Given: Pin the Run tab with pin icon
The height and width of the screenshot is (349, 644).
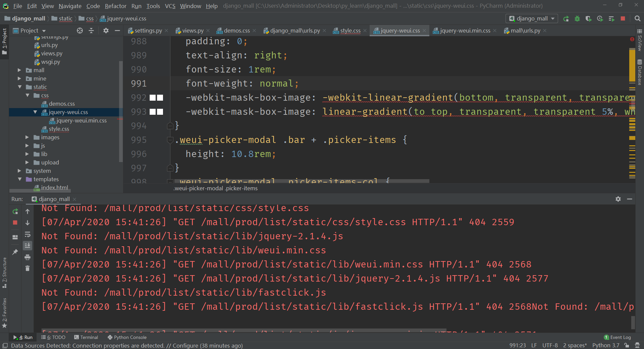Looking at the screenshot, I should pos(15,252).
